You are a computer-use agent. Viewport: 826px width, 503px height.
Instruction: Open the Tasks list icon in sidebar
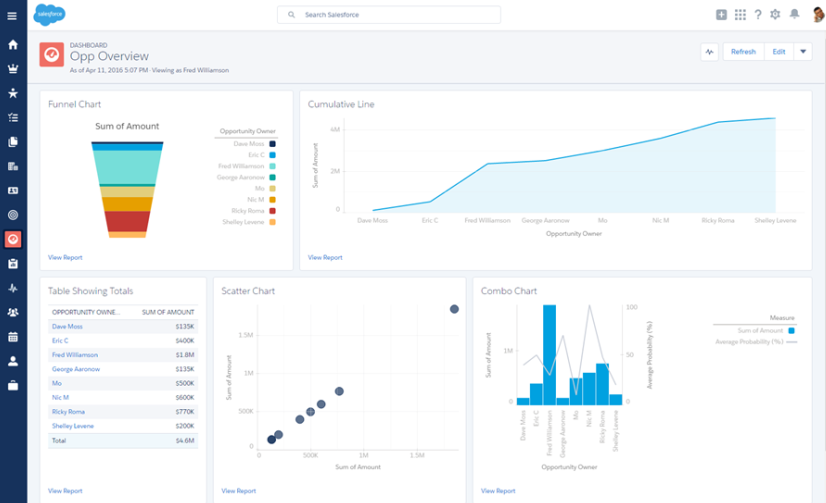click(13, 117)
